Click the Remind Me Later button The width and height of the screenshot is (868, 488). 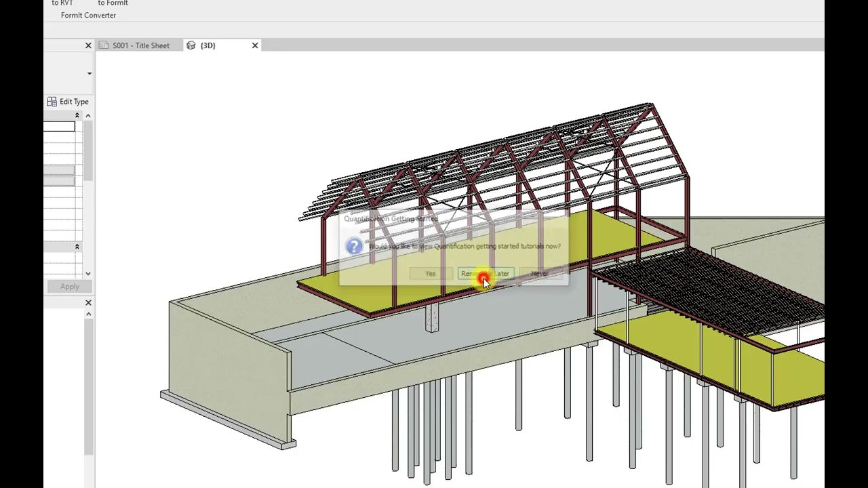coord(485,274)
